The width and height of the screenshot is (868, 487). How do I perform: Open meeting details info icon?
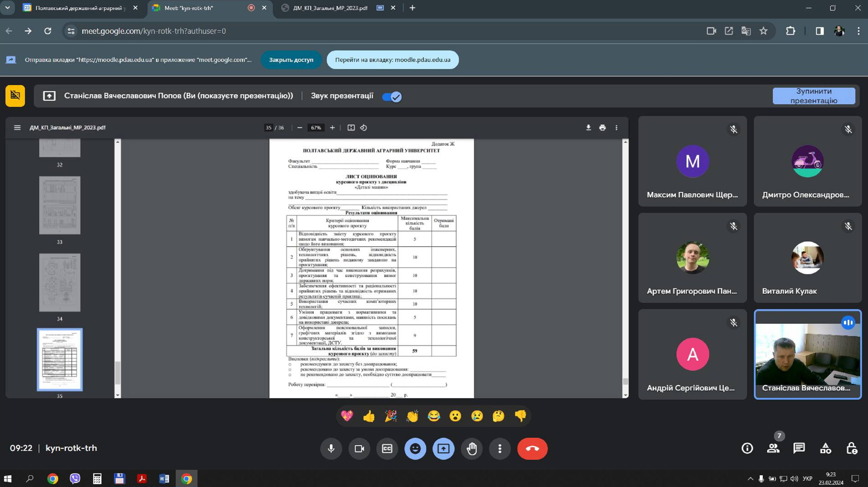(747, 448)
